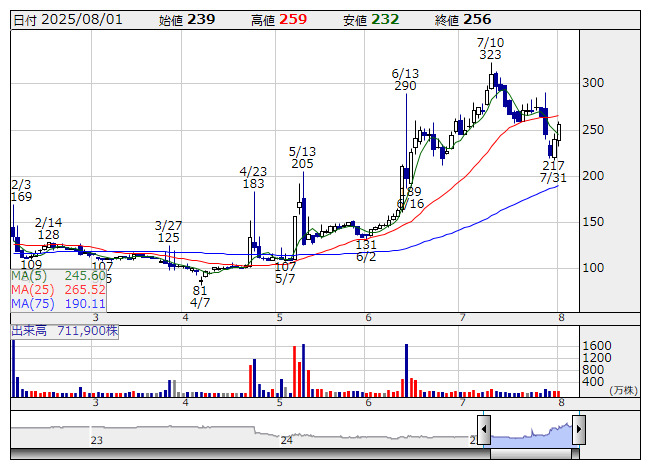Click the 高値 259 high price in header
Image resolution: width=653 pixels, height=470 pixels.
coord(279,20)
